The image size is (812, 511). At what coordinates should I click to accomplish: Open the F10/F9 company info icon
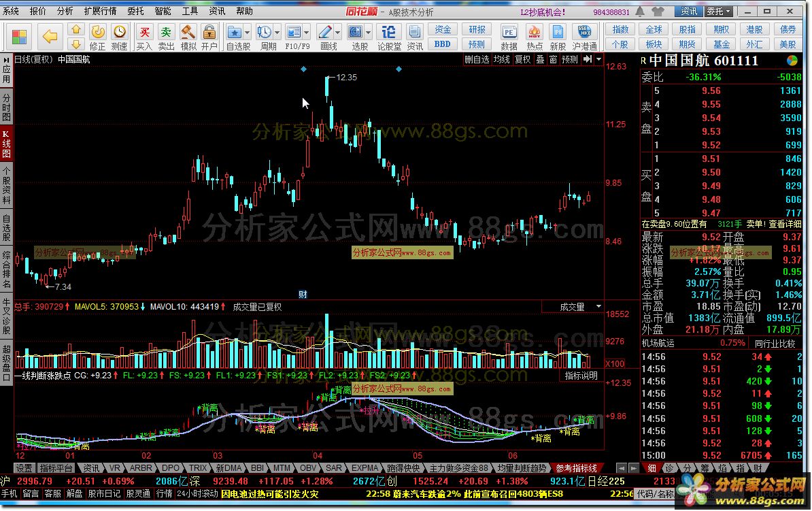(294, 33)
